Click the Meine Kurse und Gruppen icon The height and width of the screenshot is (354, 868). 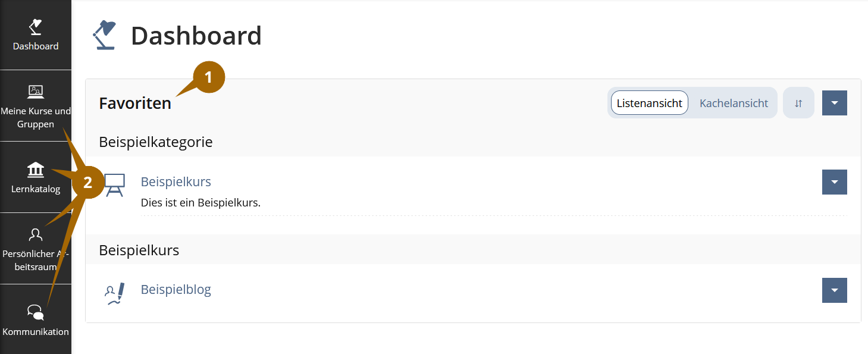36,91
